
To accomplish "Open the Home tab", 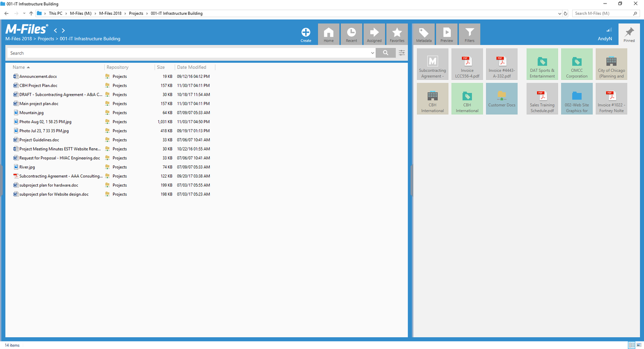I will point(329,34).
